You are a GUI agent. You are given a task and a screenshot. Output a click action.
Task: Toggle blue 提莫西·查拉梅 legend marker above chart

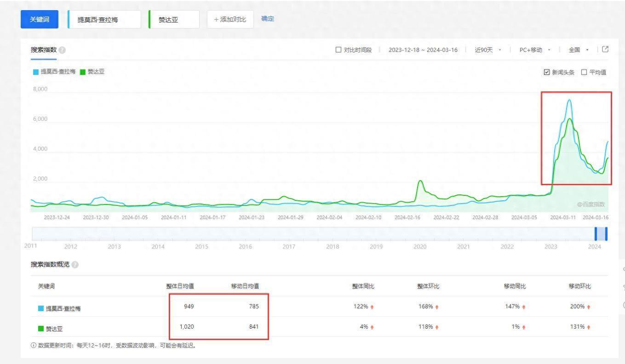36,72
